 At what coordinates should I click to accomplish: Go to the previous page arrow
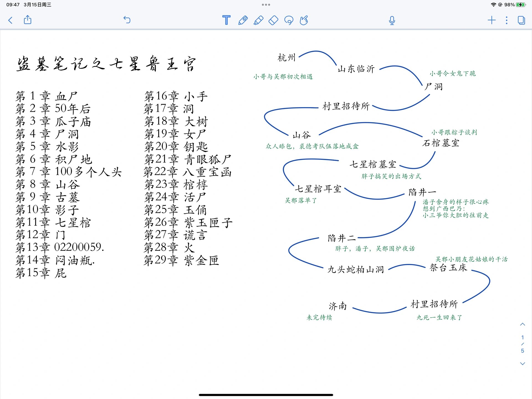point(523,324)
